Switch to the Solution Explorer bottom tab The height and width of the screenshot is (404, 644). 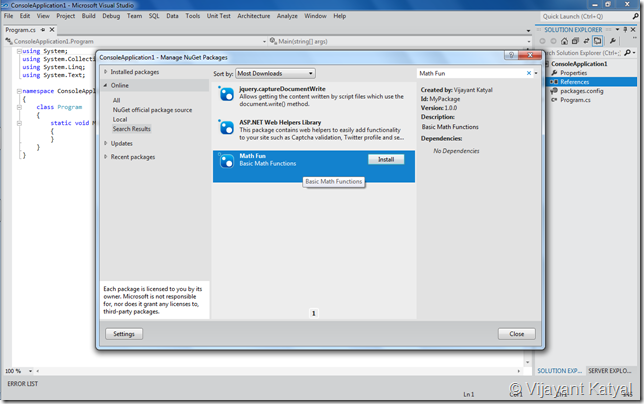point(559,371)
